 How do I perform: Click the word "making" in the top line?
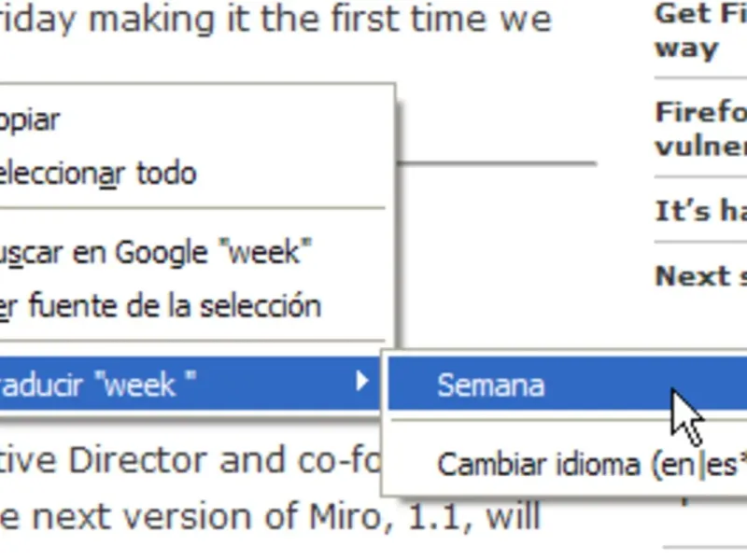tap(154, 19)
